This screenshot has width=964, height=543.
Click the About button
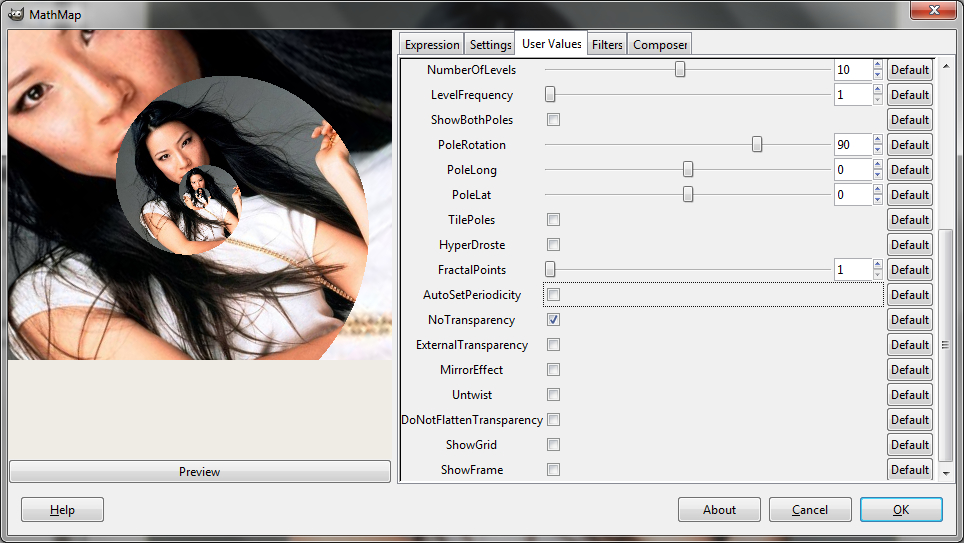click(719, 510)
